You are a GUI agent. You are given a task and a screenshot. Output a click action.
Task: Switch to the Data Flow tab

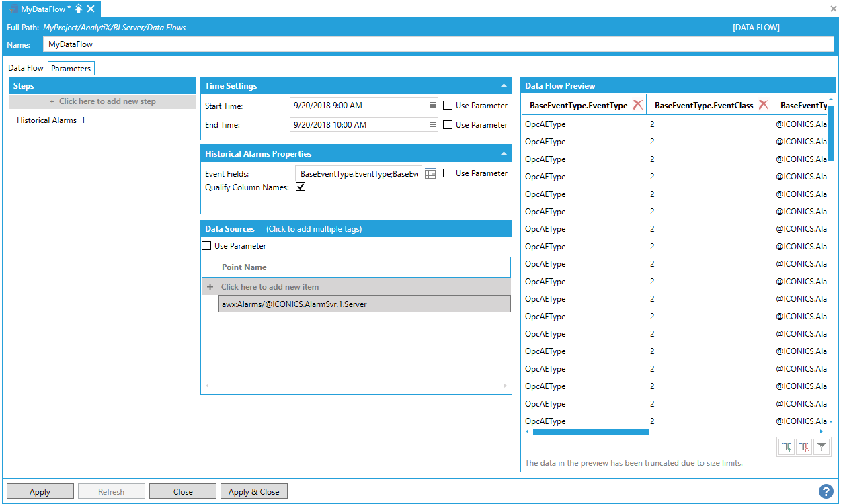click(x=26, y=68)
